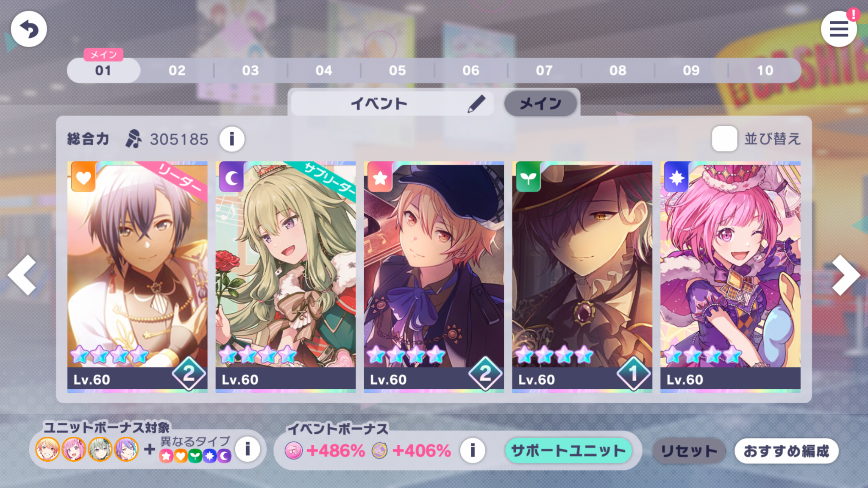
Task: Open info icon beside ユニットボーナス対象 types
Action: point(248,449)
